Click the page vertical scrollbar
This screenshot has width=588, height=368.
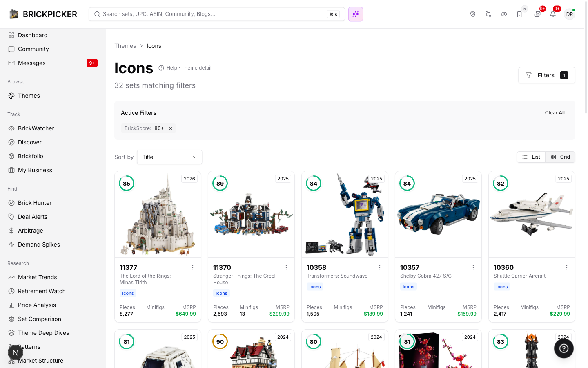pos(586,57)
